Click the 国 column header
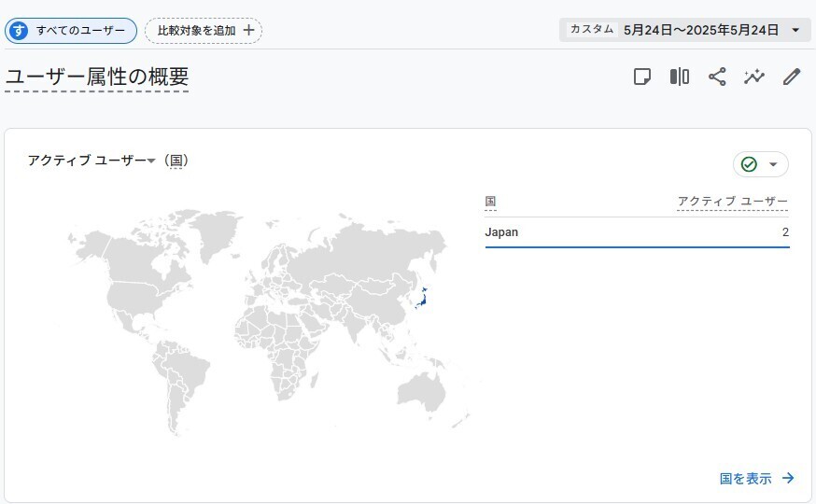The width and height of the screenshot is (816, 504). (490, 202)
